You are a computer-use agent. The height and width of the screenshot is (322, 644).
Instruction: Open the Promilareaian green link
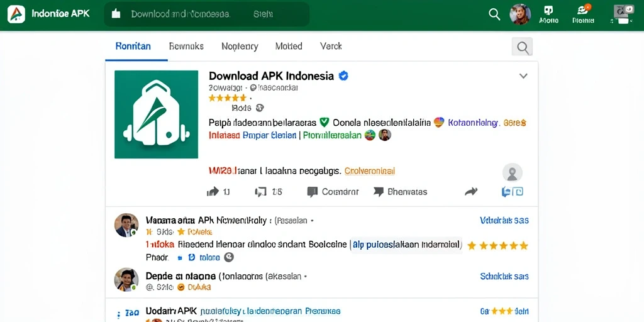(332, 135)
